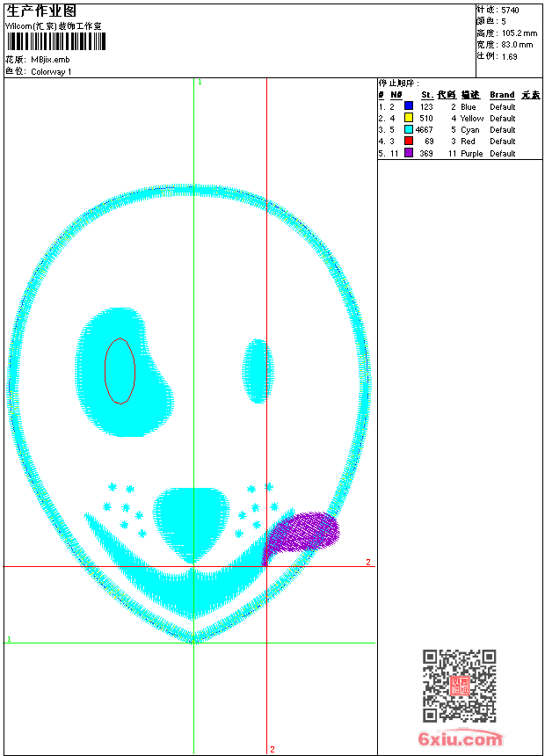Image resolution: width=545 pixels, height=756 pixels.
Task: Select the Yellow thread color swatch
Action: (409, 118)
